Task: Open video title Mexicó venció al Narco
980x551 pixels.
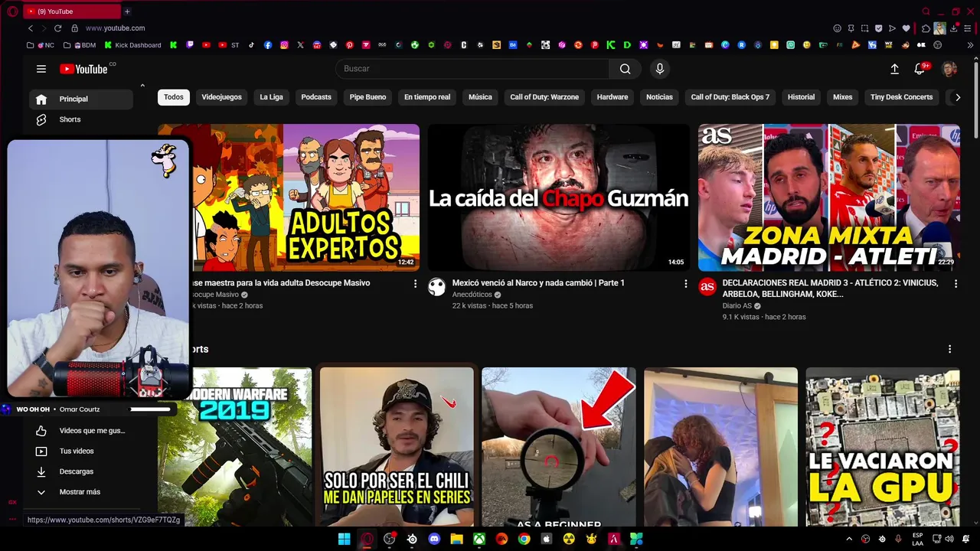Action: (538, 283)
